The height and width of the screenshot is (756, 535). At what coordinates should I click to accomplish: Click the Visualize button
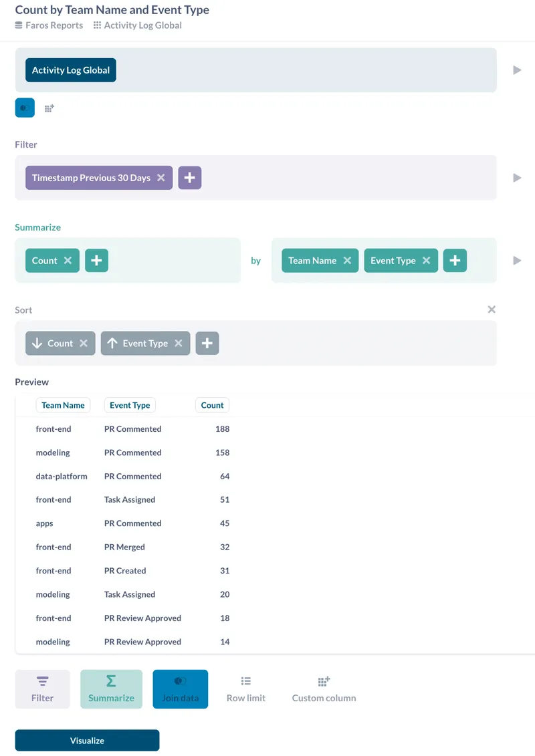[x=87, y=740]
